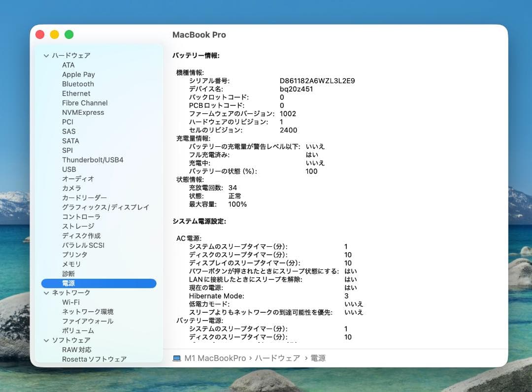532x392 pixels.
Task: Click serial number D861182A6WZL3L2E9
Action: tap(317, 81)
